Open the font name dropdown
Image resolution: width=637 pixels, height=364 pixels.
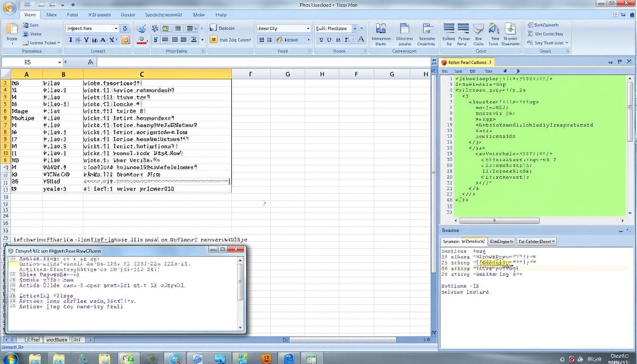click(92, 28)
